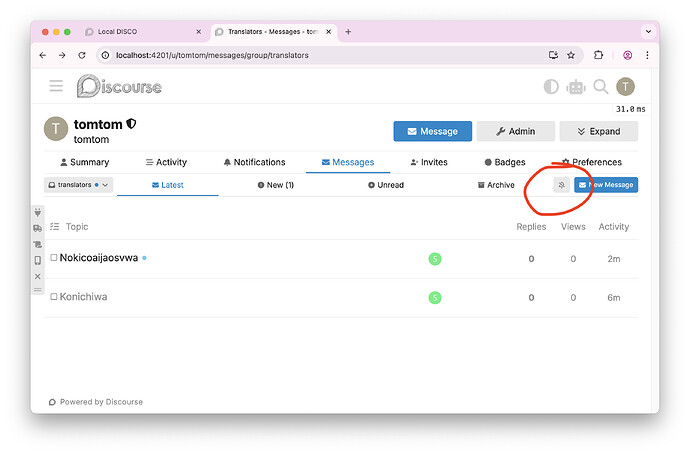Switch to the Summary tab
The image size is (690, 453).
(84, 162)
